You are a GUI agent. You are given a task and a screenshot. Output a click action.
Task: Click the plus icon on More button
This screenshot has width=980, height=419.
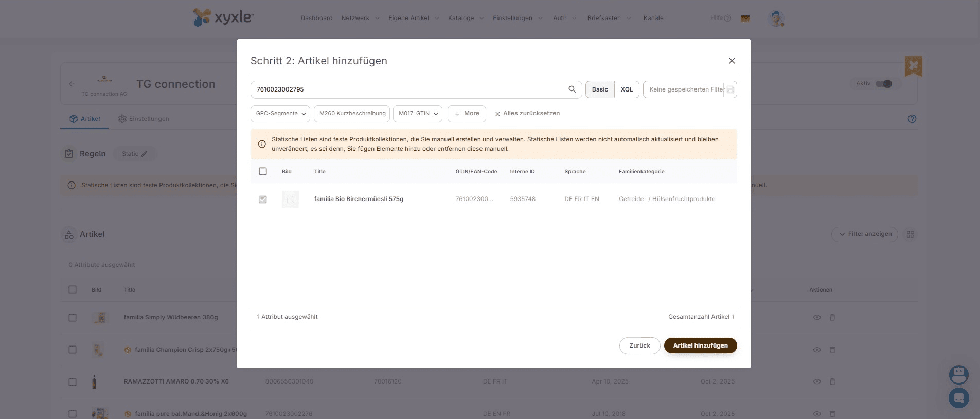pos(457,114)
